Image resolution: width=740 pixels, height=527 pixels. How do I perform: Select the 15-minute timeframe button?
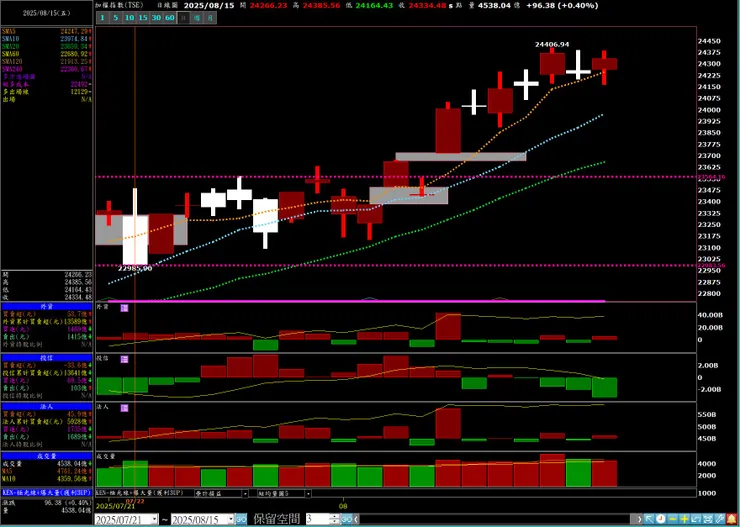click(143, 18)
